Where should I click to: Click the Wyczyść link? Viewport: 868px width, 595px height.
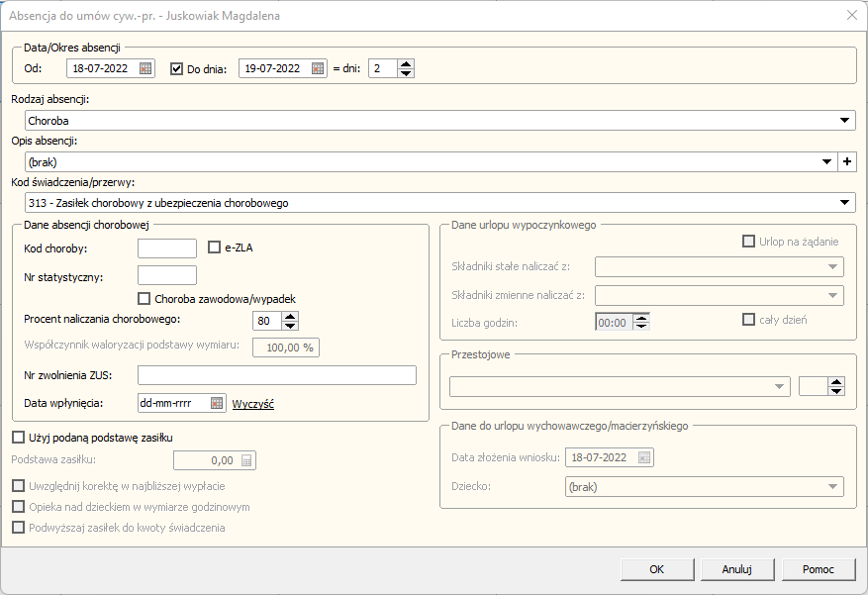pyautogui.click(x=252, y=404)
